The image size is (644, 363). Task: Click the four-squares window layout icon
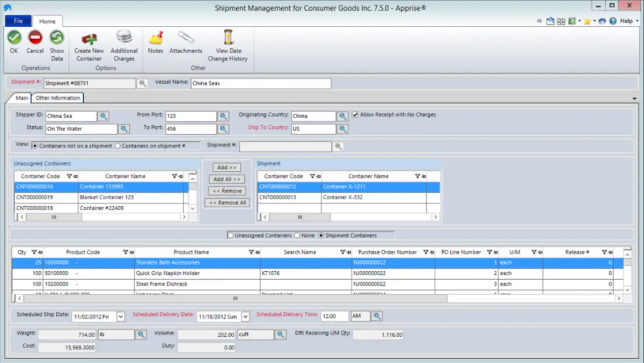[x=561, y=21]
